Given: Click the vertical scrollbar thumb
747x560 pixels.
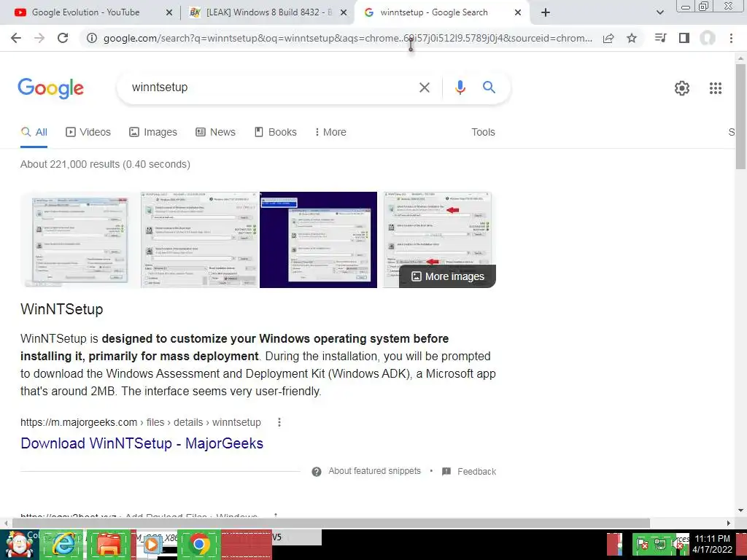Looking at the screenshot, I should coord(740,116).
